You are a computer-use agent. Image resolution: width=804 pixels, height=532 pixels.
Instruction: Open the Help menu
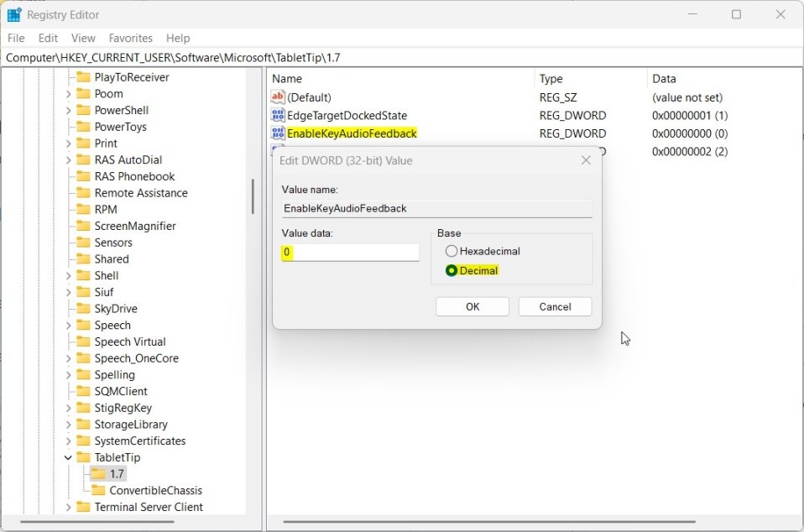[x=177, y=38]
